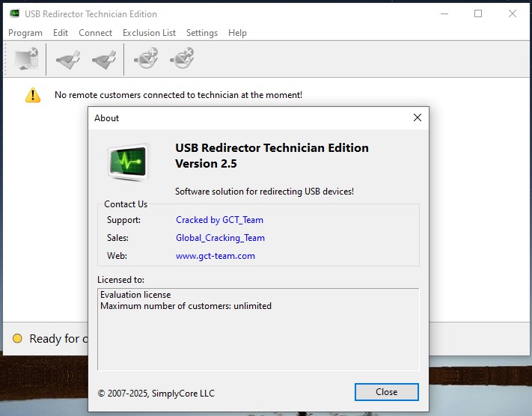Image resolution: width=532 pixels, height=416 pixels.
Task: Open the Exclusion List menu
Action: point(150,33)
